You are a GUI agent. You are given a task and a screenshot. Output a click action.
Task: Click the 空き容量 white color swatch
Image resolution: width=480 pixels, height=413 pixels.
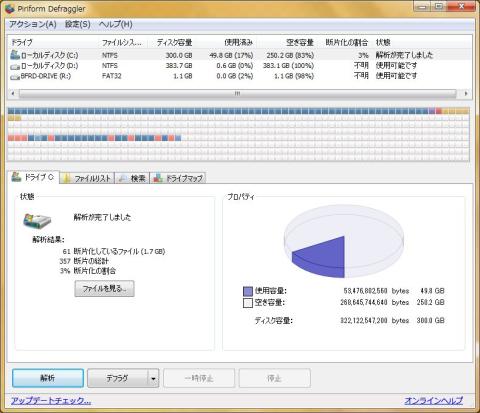[x=248, y=303]
